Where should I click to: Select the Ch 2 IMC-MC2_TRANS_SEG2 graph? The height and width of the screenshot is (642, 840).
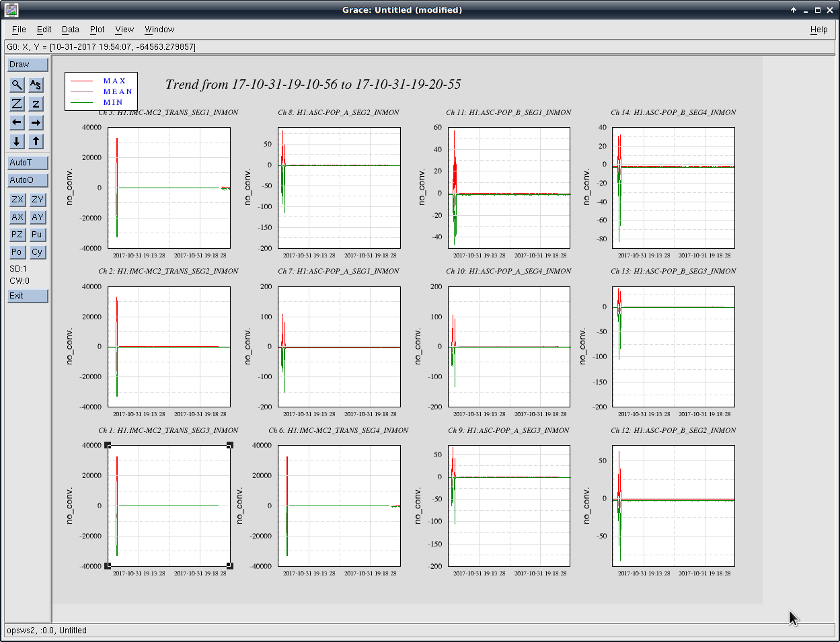(x=169, y=347)
